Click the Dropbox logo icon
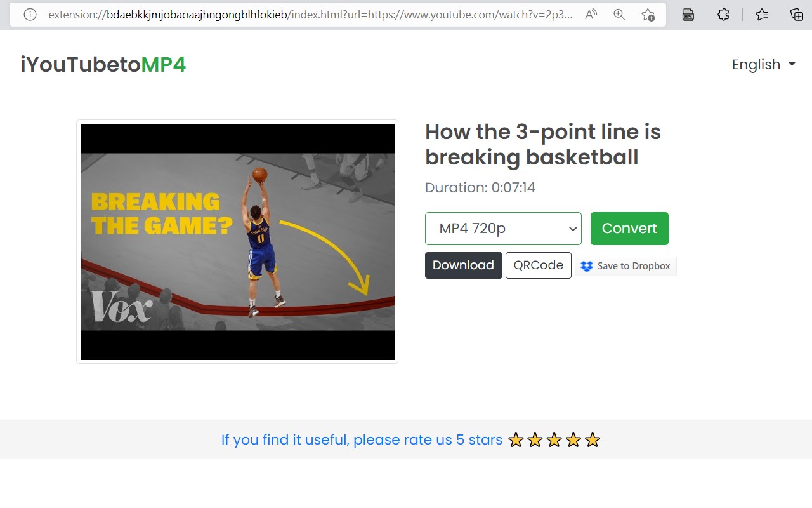Screen dimensions: 812x508 [587, 267]
